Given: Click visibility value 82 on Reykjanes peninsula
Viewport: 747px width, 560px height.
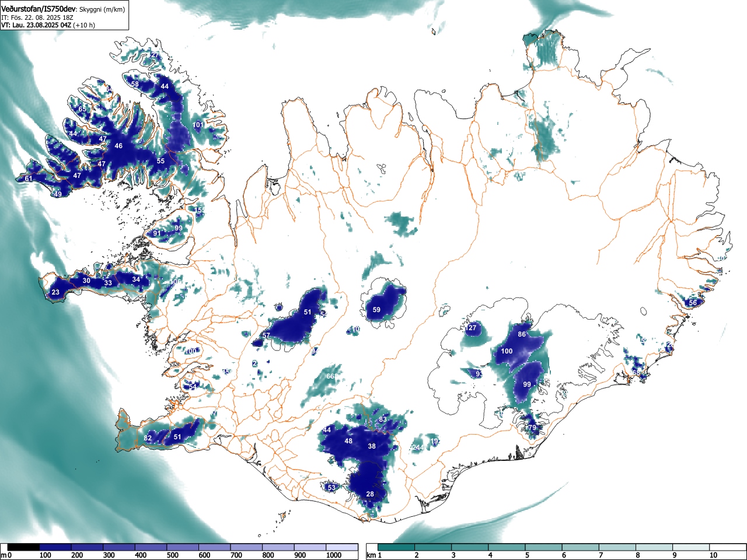Looking at the screenshot, I should point(148,438).
